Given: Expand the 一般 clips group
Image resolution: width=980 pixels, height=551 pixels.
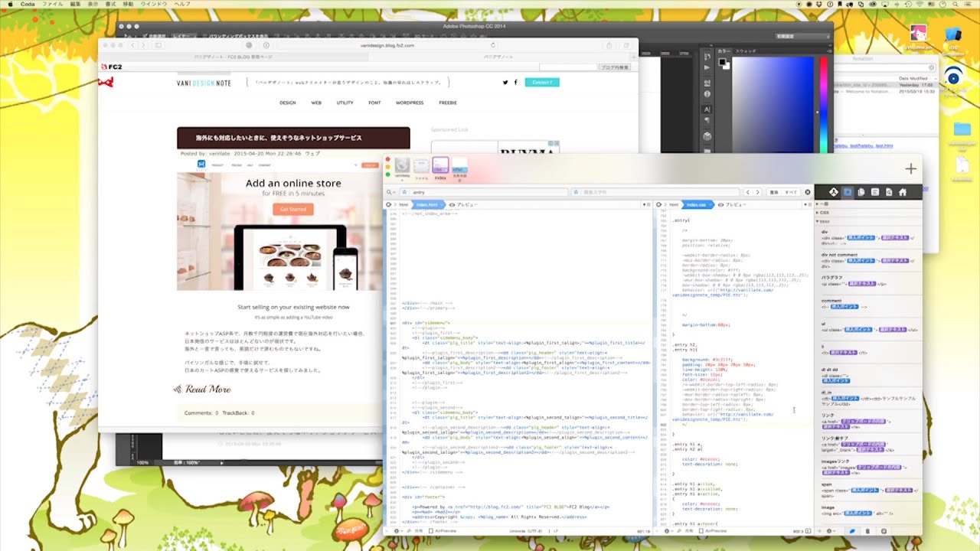Looking at the screenshot, I should [818, 204].
